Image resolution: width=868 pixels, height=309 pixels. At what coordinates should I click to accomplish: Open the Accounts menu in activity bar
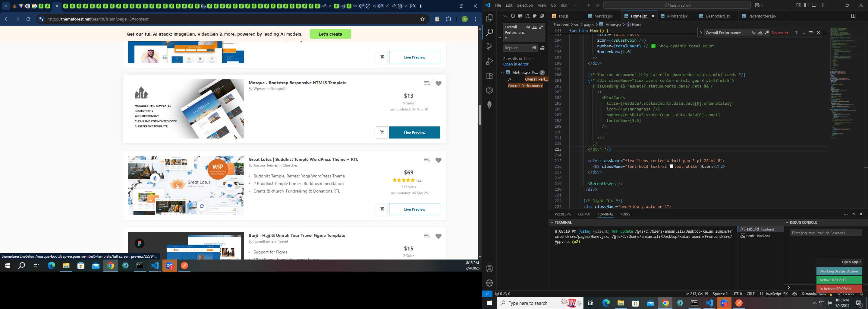[x=489, y=269]
